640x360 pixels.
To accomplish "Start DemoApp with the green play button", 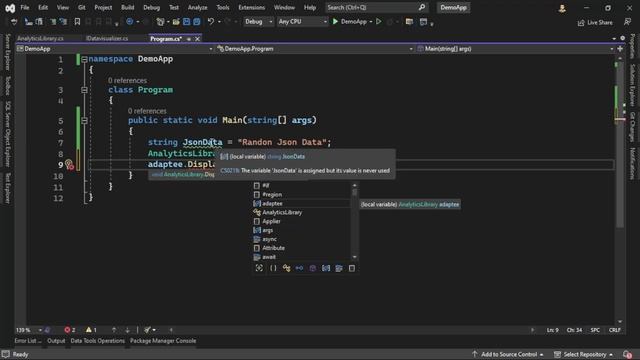I will tap(335, 21).
